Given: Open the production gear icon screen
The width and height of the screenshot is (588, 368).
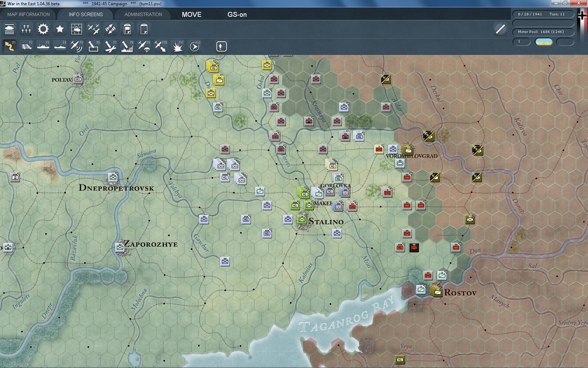Looking at the screenshot, I should 43,29.
